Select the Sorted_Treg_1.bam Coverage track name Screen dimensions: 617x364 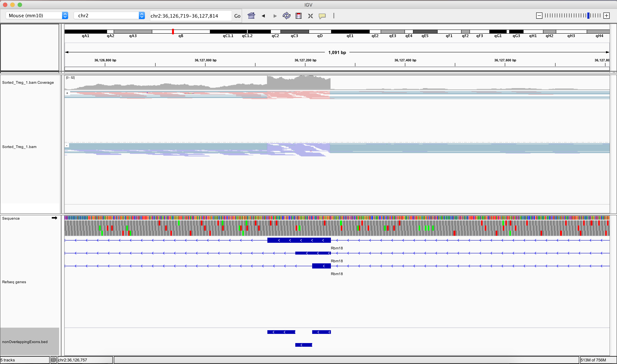28,82
